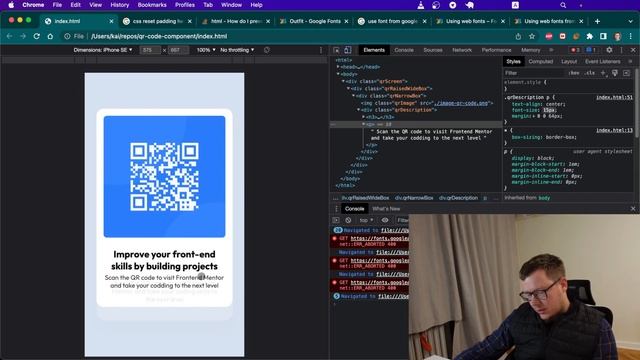640x360 pixels.
Task: Rotate the device viewport icon
Action: [267, 50]
